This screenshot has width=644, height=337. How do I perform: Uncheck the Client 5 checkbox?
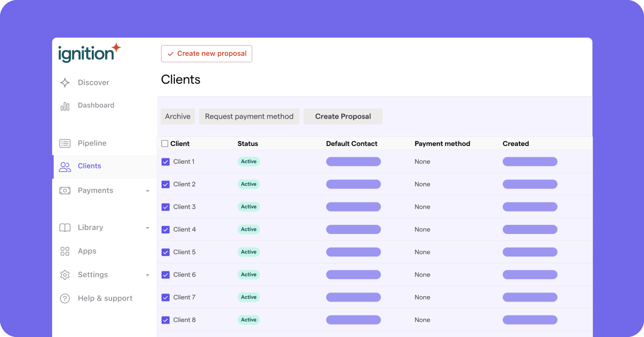pos(165,252)
